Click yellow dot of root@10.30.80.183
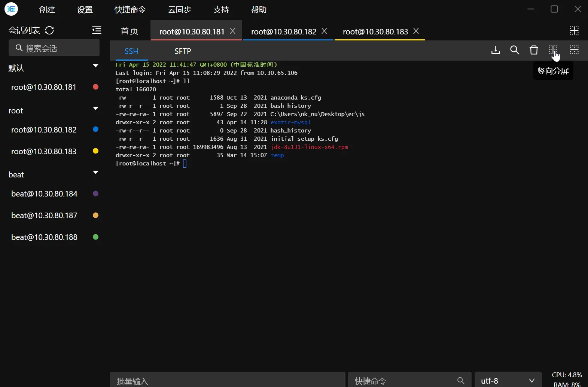 click(95, 151)
